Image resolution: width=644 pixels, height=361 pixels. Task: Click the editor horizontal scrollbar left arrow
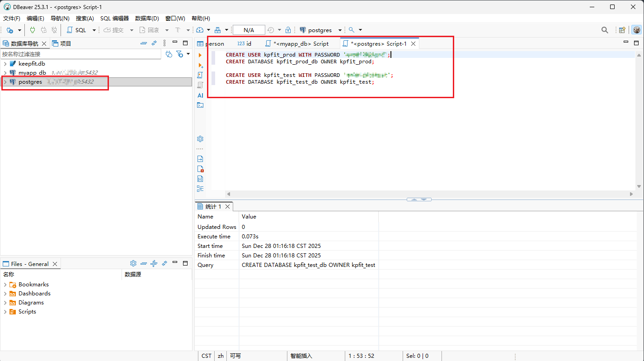tap(228, 194)
